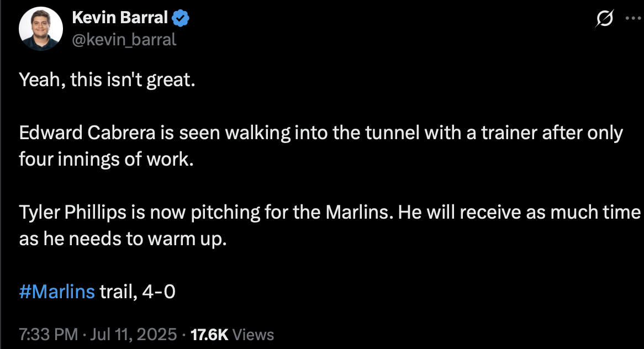Click the Jul 11, 2025 date
Image resolution: width=644 pixels, height=349 pixels.
133,335
